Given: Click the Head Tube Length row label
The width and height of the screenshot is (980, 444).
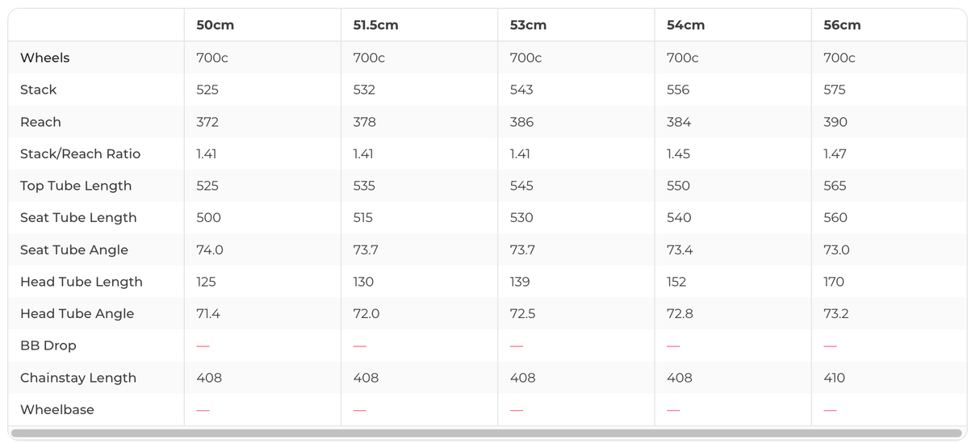Looking at the screenshot, I should pyautogui.click(x=82, y=282).
